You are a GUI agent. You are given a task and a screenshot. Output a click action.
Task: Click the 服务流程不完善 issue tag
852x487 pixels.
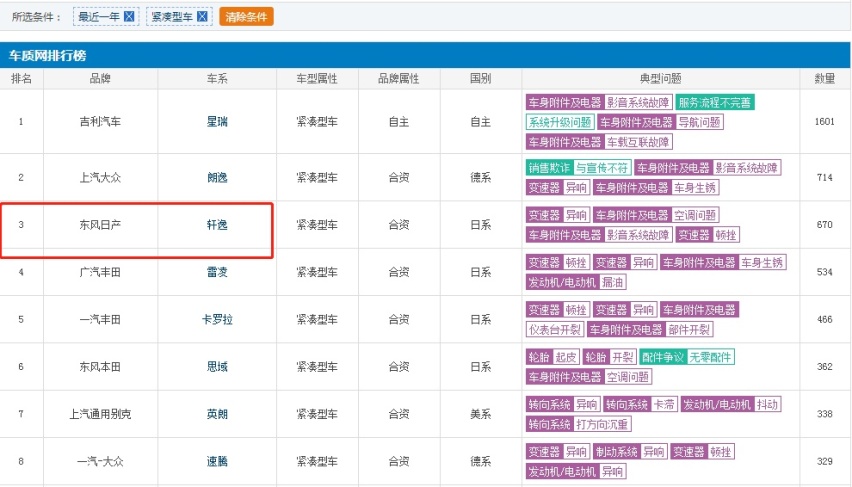(715, 102)
